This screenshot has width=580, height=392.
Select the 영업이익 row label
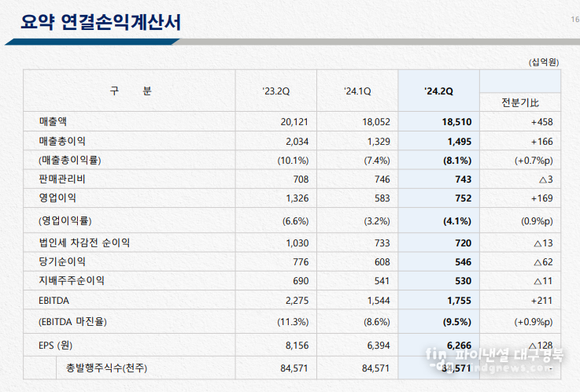coord(57,198)
